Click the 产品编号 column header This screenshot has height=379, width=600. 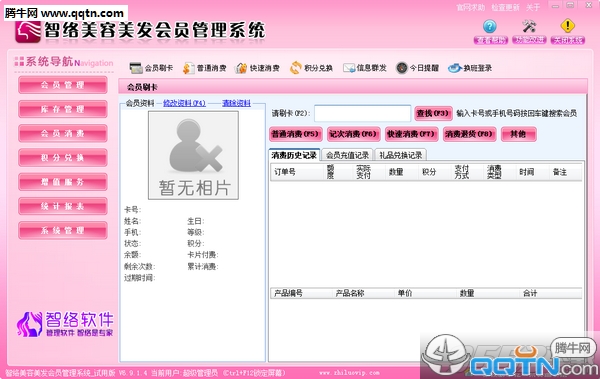coord(288,293)
